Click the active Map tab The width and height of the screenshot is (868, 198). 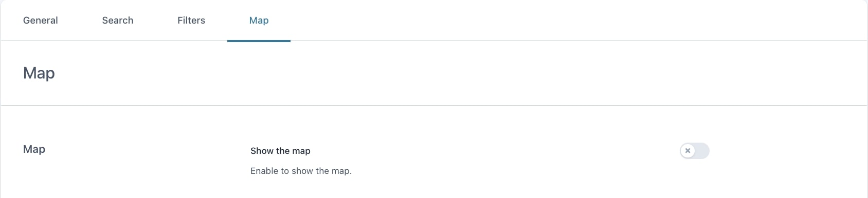coord(259,21)
